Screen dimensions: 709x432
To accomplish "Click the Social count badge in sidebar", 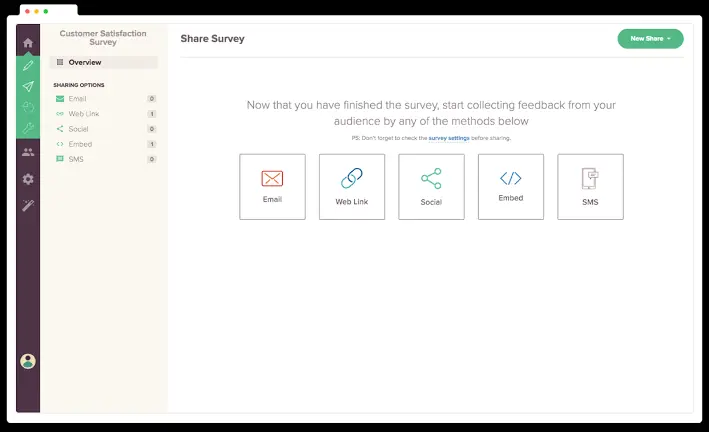I will coord(152,129).
